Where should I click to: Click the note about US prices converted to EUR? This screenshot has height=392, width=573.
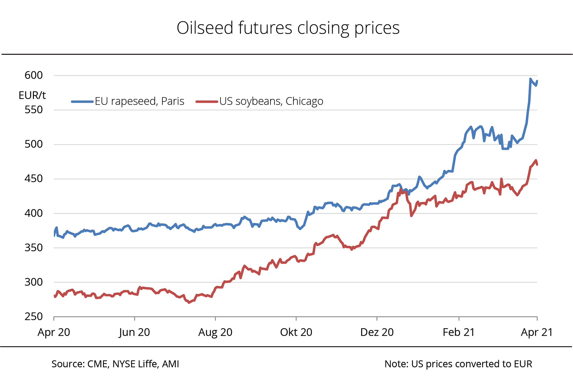458,364
